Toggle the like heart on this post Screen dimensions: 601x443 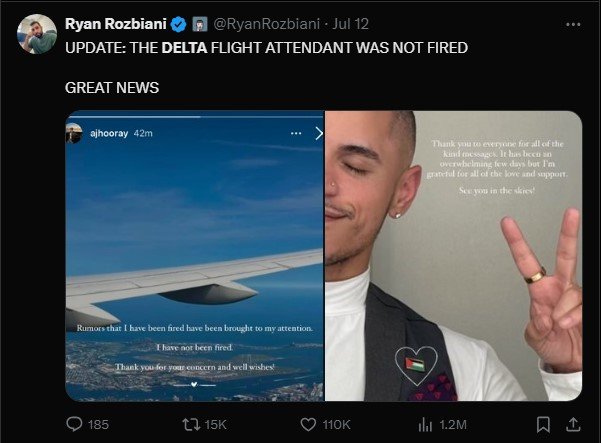pos(309,424)
